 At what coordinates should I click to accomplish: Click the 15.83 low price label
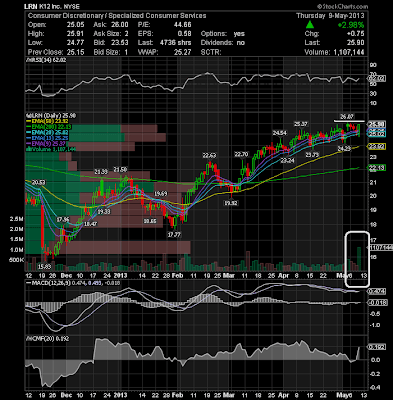(x=44, y=267)
